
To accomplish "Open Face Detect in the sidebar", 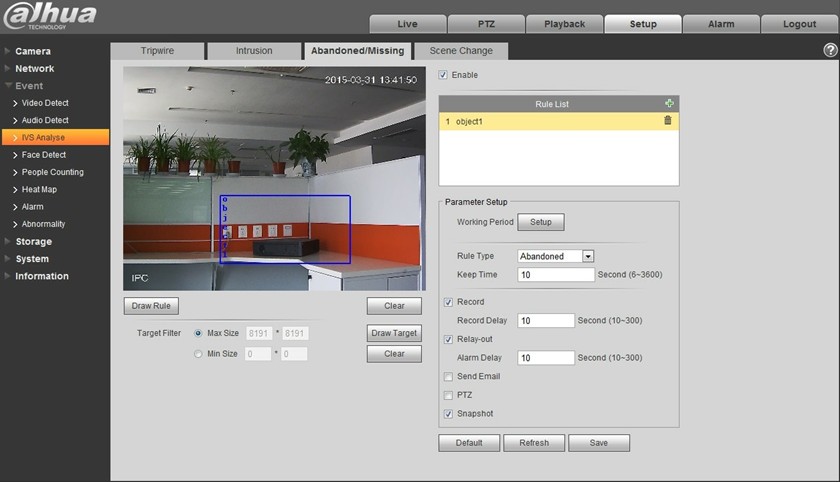I will tap(44, 155).
